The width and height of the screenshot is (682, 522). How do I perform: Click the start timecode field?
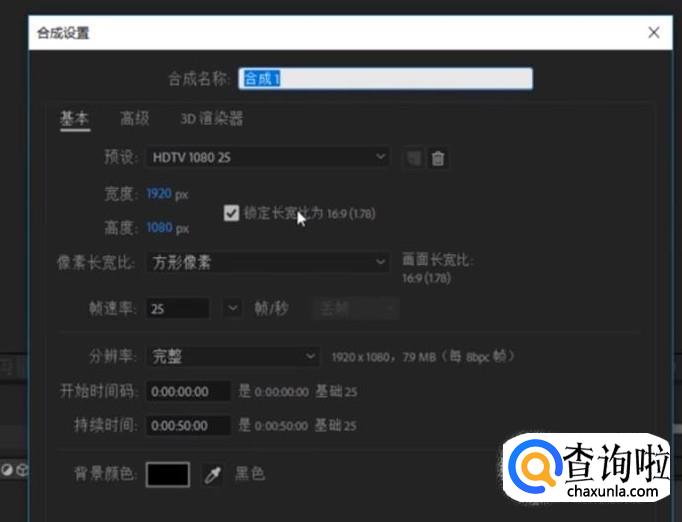tap(189, 392)
